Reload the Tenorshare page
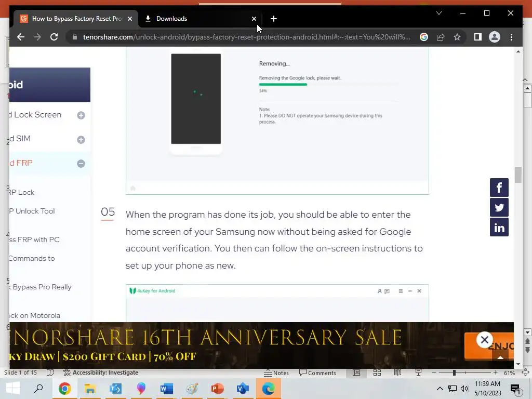This screenshot has height=399, width=532. [x=54, y=37]
